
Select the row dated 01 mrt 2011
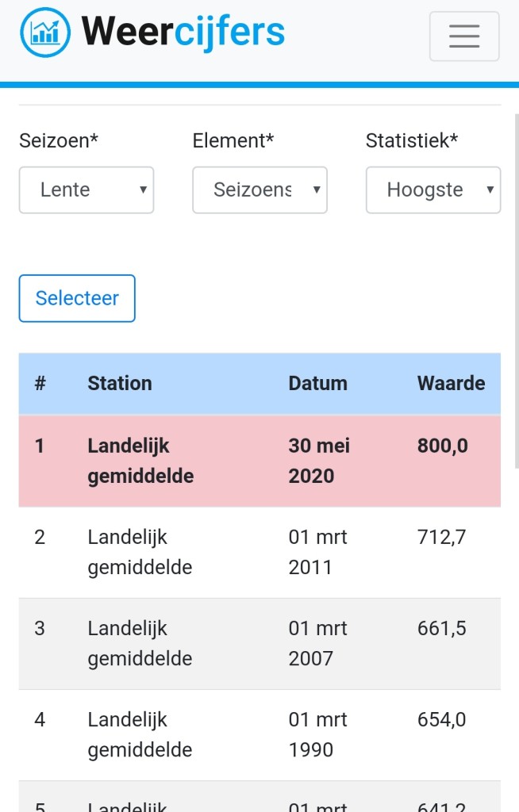(259, 552)
